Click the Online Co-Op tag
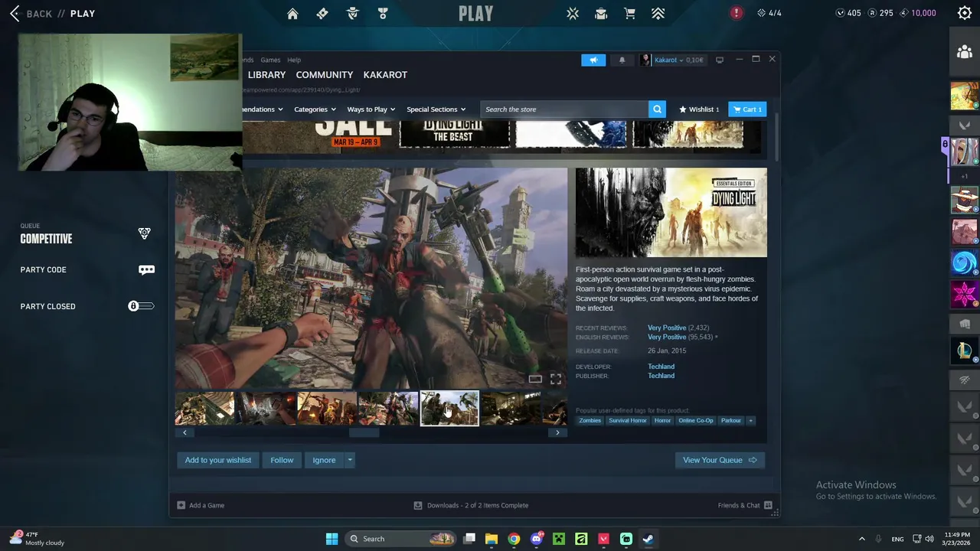 (x=695, y=420)
